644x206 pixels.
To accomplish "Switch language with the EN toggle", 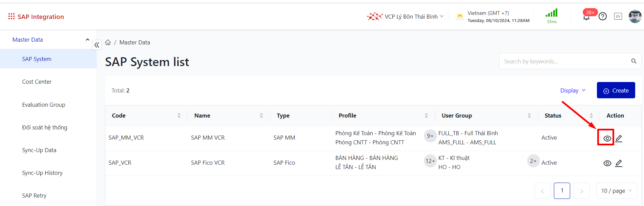I will [x=618, y=17].
